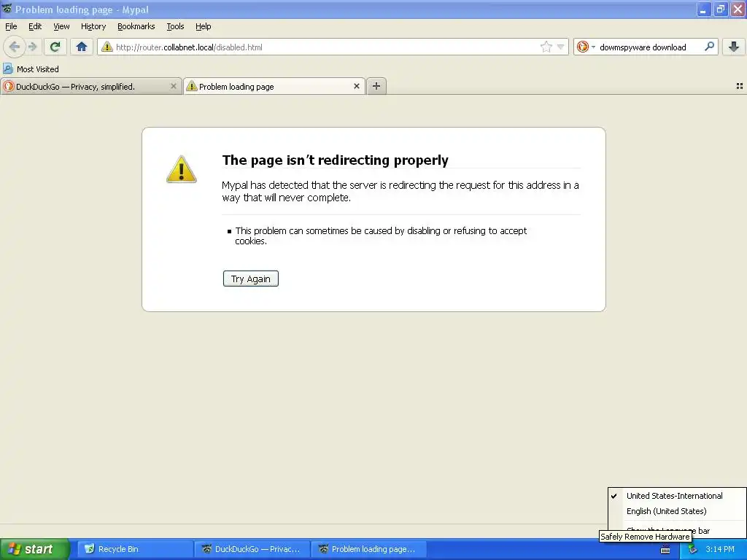747x560 pixels.
Task: Reload the page with the refresh icon
Action: point(55,47)
